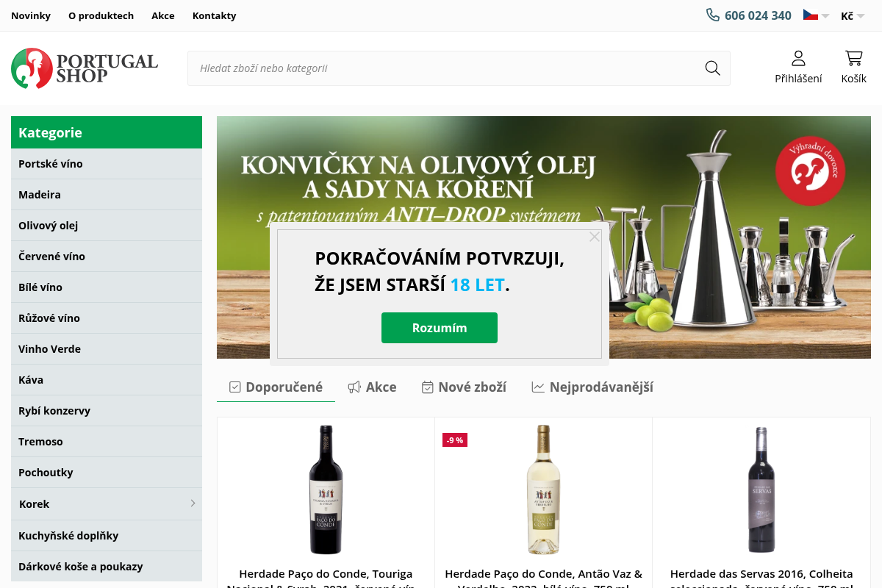Click the Kategorie sidebar header
This screenshot has height=588, width=882.
[x=107, y=132]
